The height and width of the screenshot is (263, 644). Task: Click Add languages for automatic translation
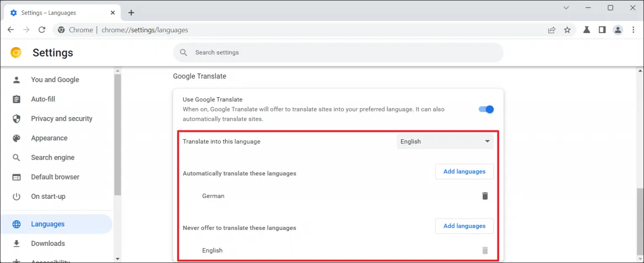[x=464, y=172]
